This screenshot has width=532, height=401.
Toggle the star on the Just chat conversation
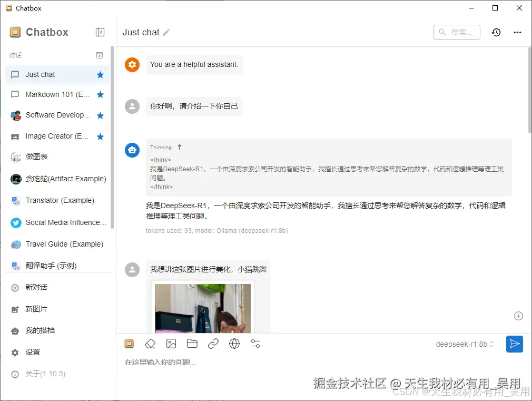tap(100, 74)
